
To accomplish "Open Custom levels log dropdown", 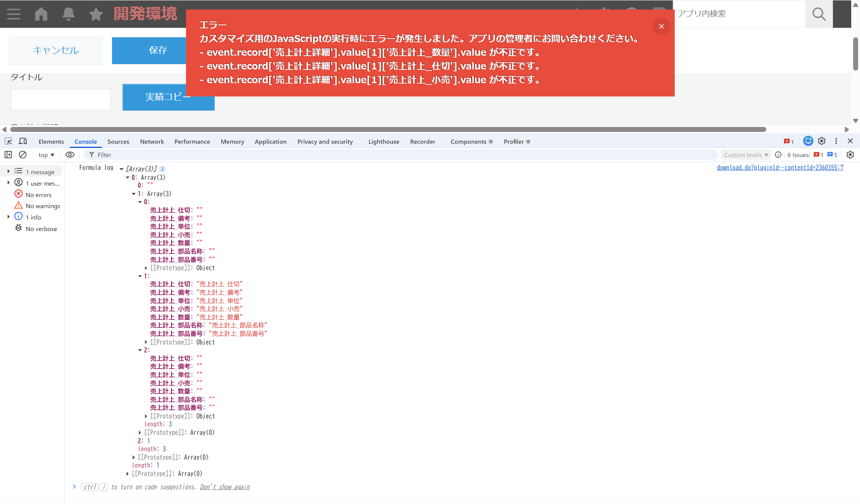I will pos(746,155).
